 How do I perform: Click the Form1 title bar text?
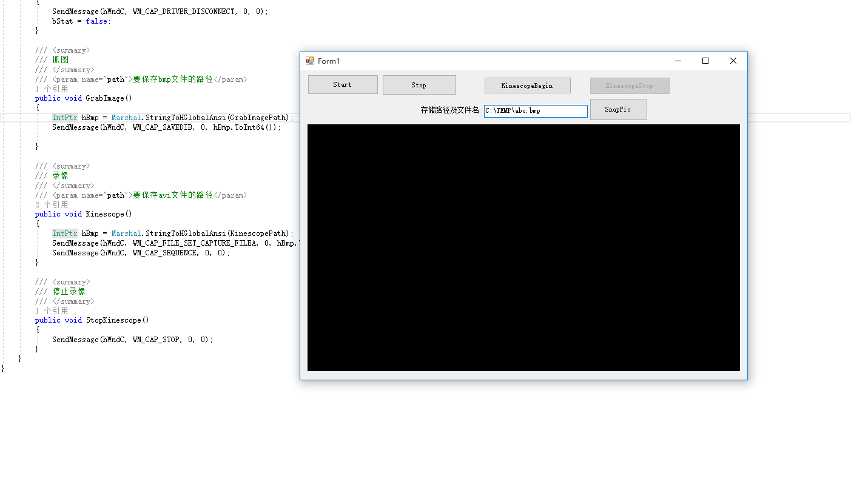pyautogui.click(x=329, y=61)
